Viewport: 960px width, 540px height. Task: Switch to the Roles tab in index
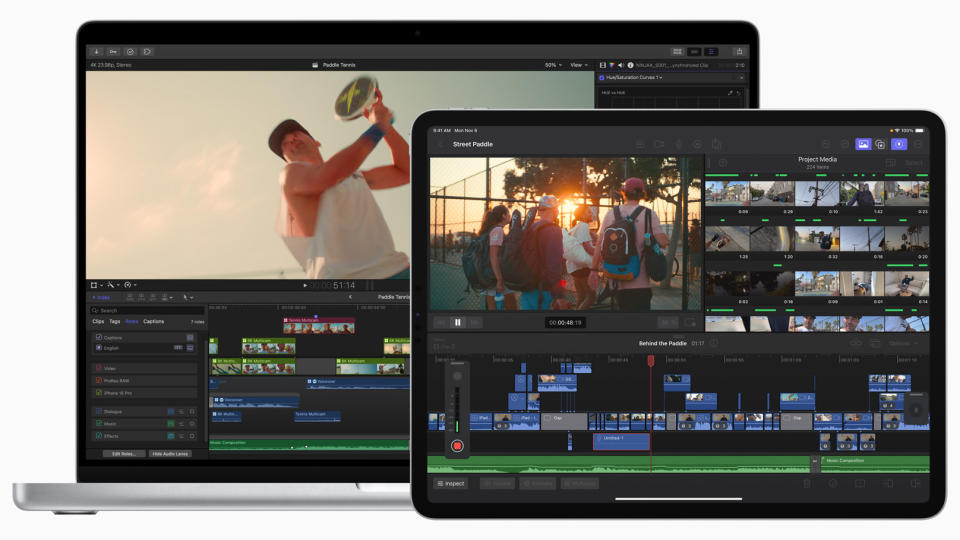(132, 321)
